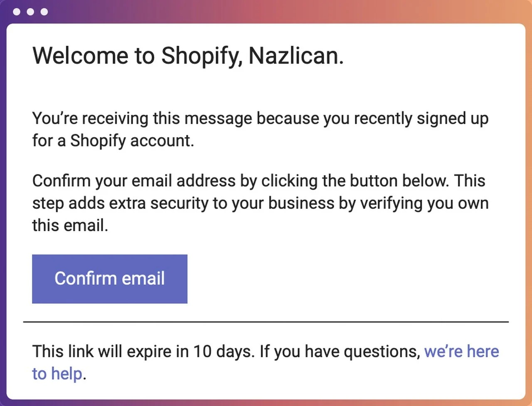Viewport: 532px width, 406px height.
Task: Click the third window control dot
Action: pyautogui.click(x=44, y=12)
